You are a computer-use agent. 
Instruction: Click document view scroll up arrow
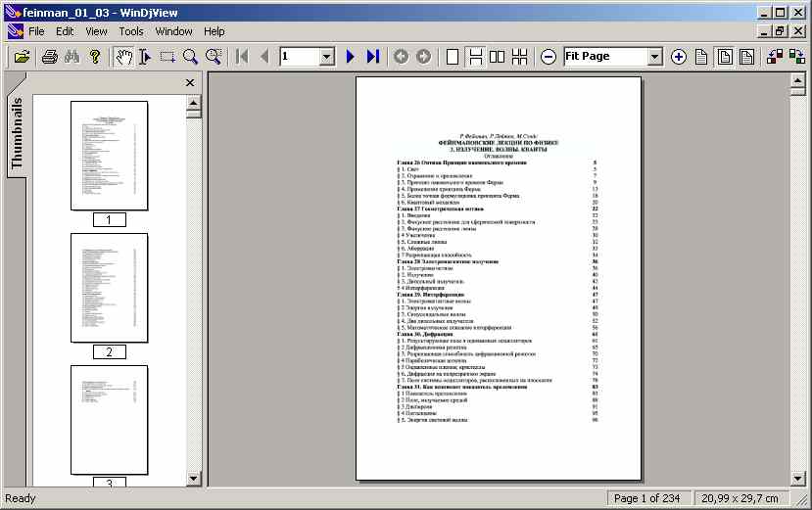[797, 80]
